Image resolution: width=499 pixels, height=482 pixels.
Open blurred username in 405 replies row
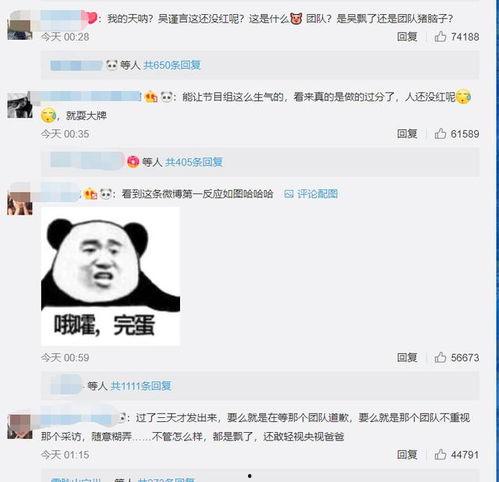87,161
